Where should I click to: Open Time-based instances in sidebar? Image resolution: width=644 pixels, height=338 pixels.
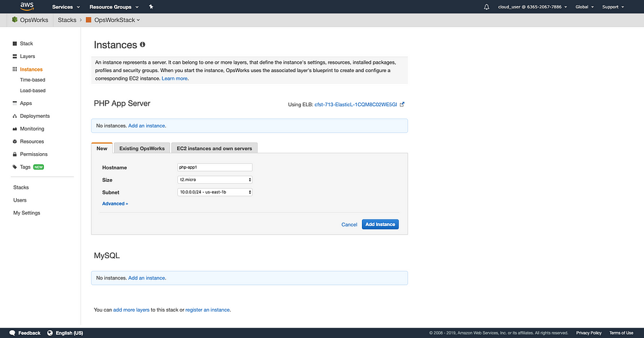[32, 80]
